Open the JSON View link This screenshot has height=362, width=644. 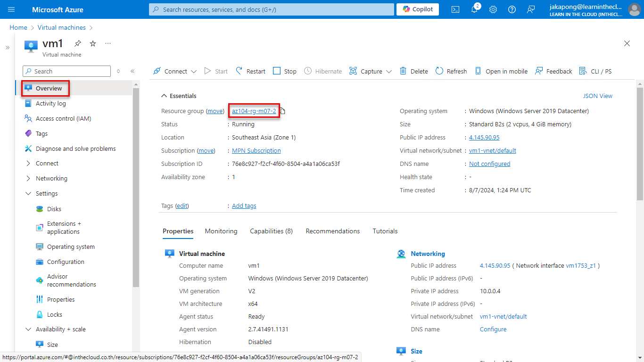tap(598, 96)
